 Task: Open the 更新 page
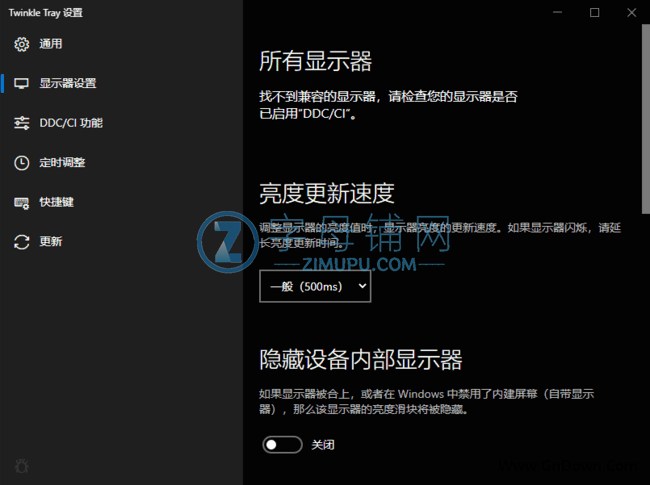121,242
